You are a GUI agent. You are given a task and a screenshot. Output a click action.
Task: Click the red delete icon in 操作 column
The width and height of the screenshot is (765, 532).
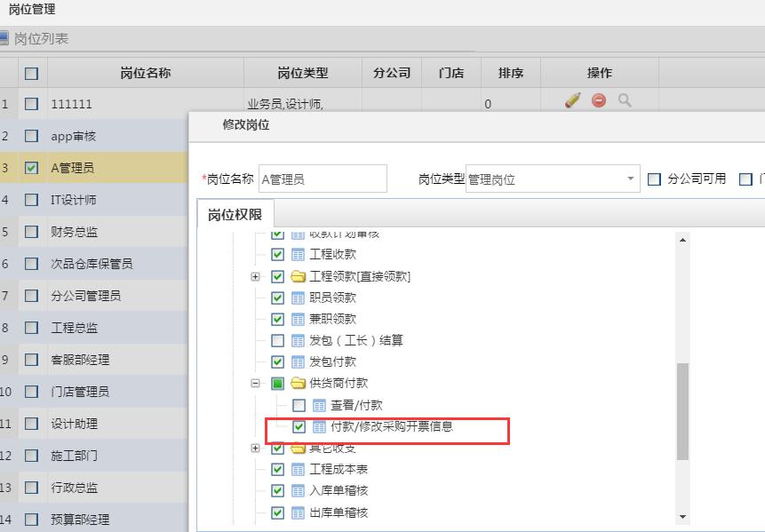(x=599, y=100)
